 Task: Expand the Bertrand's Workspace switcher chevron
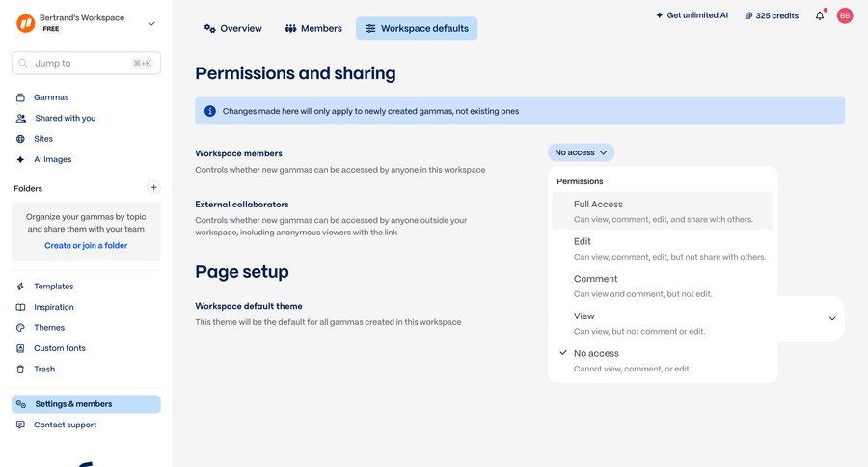click(151, 23)
